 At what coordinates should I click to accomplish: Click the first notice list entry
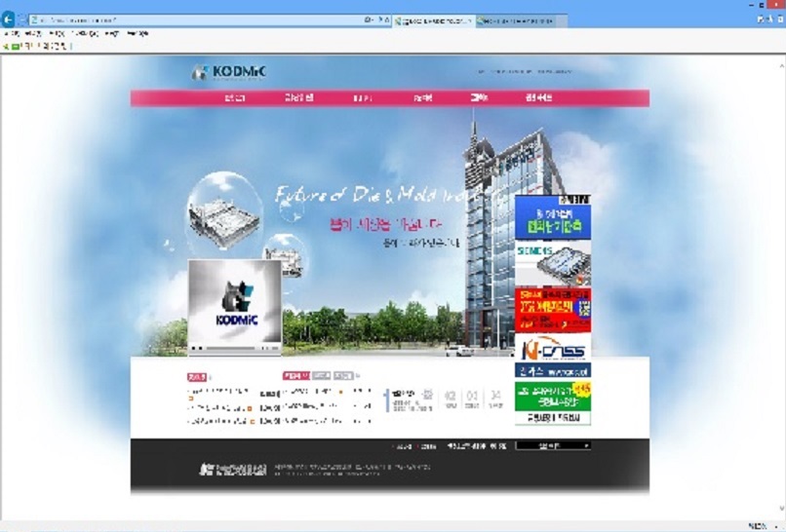tap(216, 392)
